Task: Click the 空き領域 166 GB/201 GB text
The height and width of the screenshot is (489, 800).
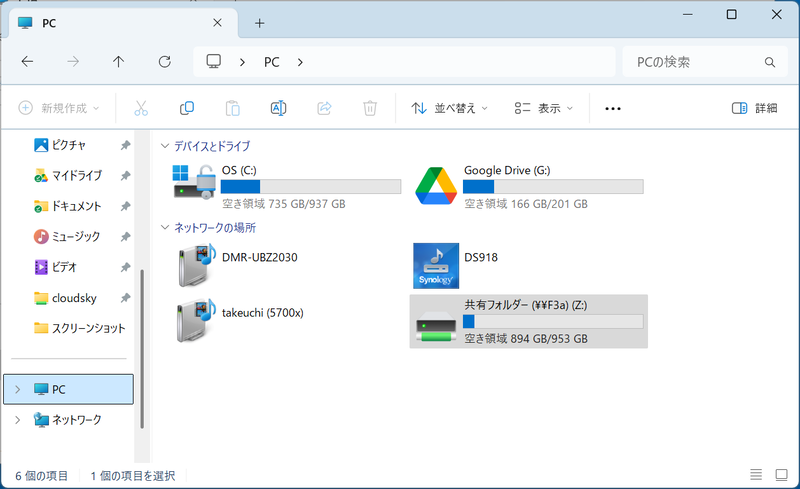Action: click(526, 204)
